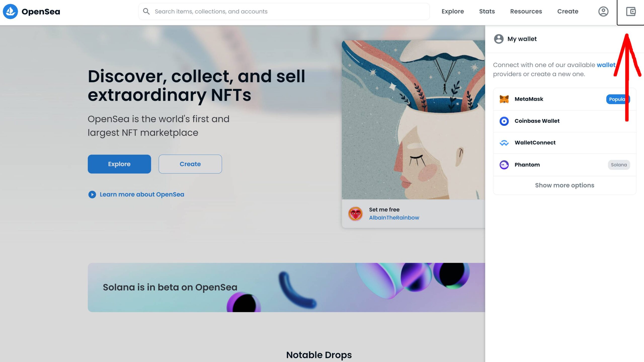Click the blue Explore button
This screenshot has width=644, height=362.
119,164
